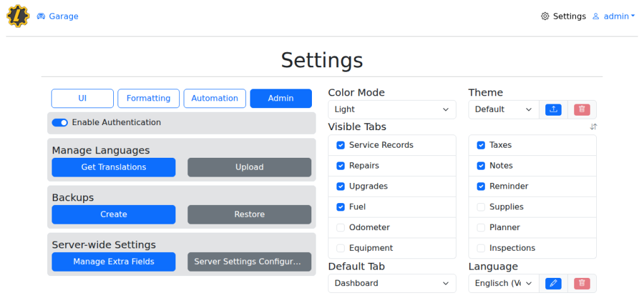Switch to the Formatting tab
The width and height of the screenshot is (644, 298).
tap(148, 99)
